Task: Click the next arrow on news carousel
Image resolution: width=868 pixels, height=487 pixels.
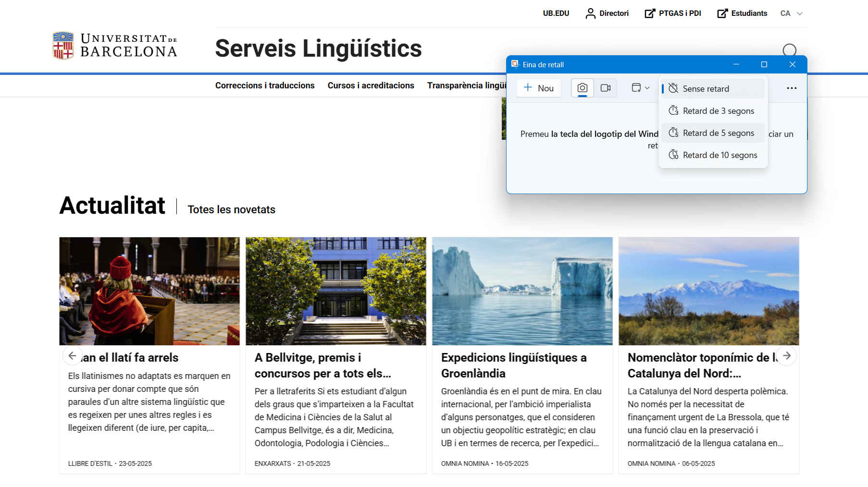Action: tap(787, 356)
